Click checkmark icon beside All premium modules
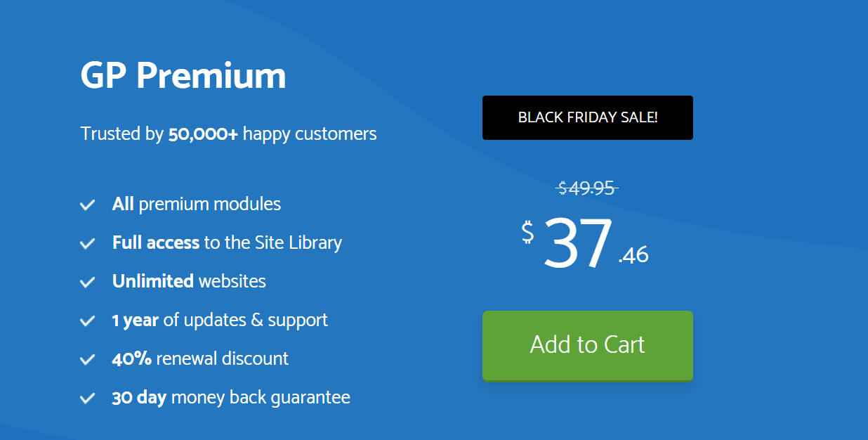The height and width of the screenshot is (440, 868). coord(88,205)
